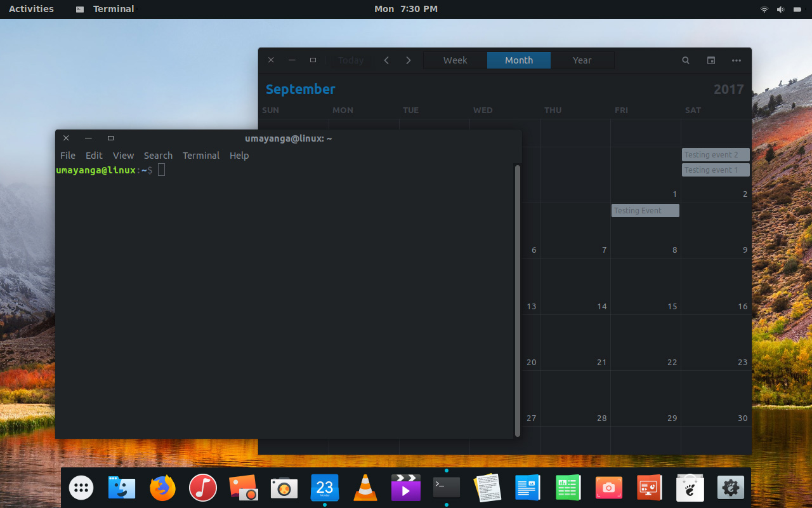
Task: Launch the orange Impress presentation icon
Action: coord(650,488)
